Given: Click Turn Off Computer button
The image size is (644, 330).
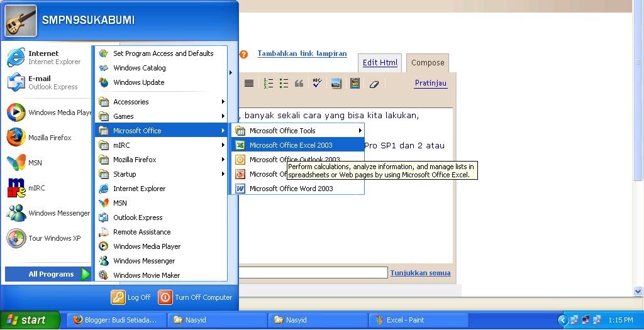Looking at the screenshot, I should click(x=196, y=297).
